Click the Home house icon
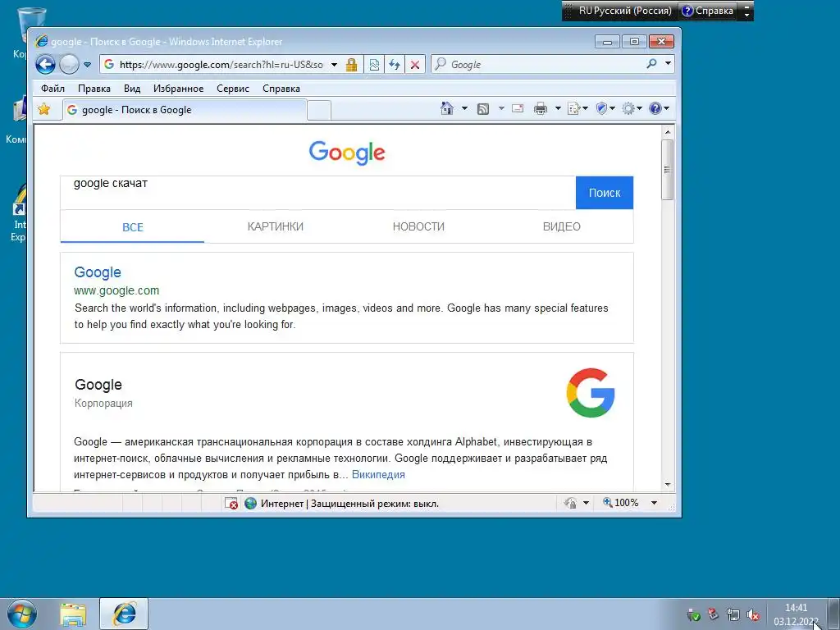The image size is (840, 630). click(447, 108)
